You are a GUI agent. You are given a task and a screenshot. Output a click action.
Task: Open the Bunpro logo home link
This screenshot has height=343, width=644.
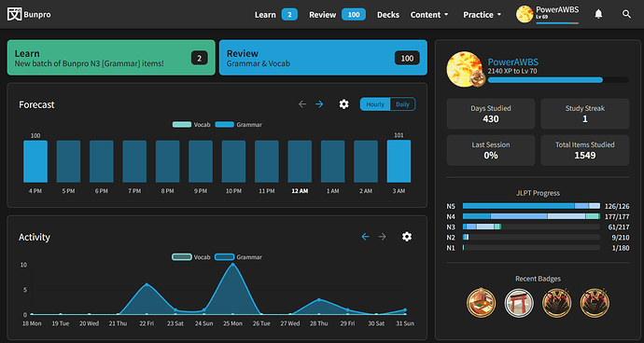(29, 14)
